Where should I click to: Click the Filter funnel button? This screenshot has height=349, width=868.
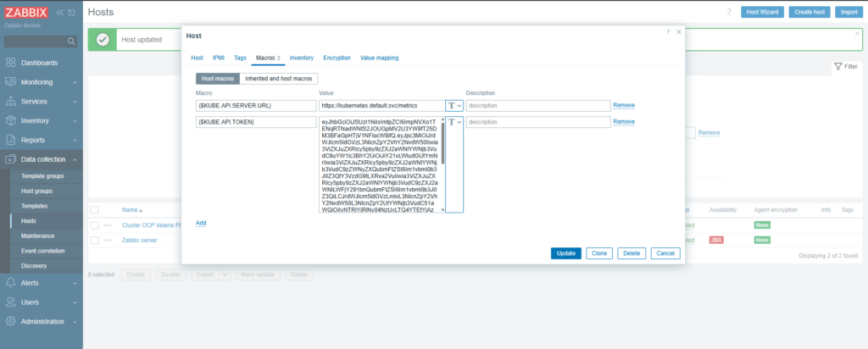(x=846, y=66)
